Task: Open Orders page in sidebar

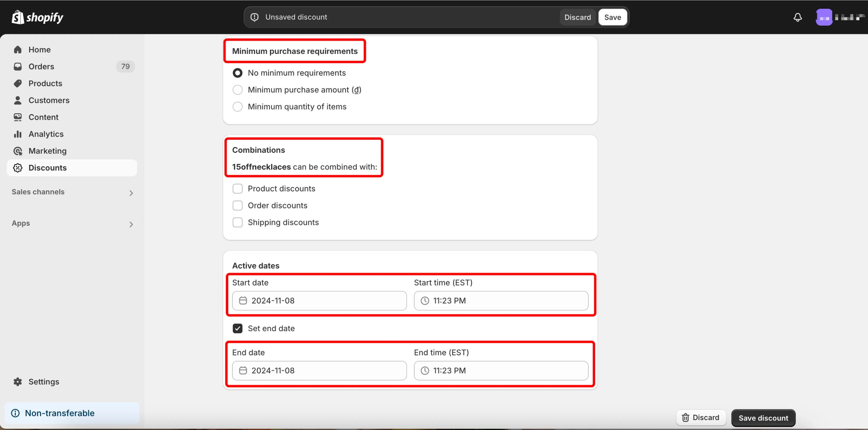Action: 72,67
